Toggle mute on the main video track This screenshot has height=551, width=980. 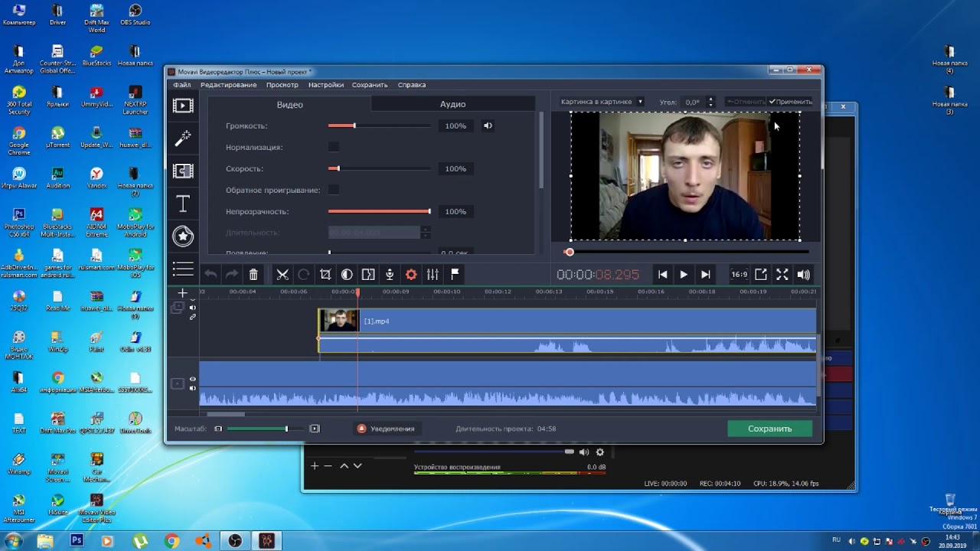point(193,388)
